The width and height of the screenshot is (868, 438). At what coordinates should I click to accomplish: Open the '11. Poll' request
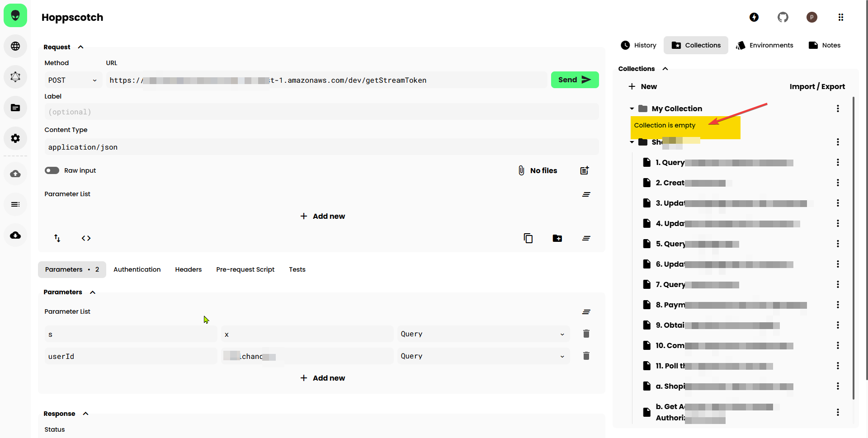708,366
